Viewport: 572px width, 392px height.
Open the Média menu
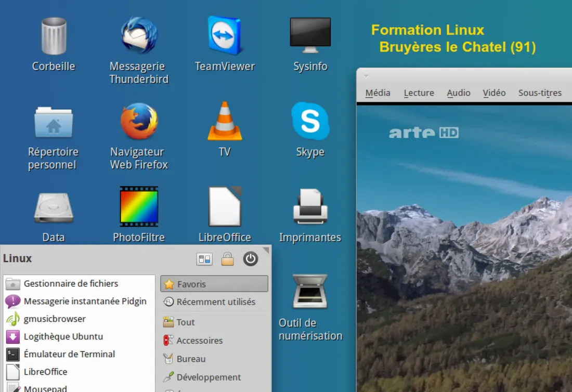pyautogui.click(x=378, y=93)
